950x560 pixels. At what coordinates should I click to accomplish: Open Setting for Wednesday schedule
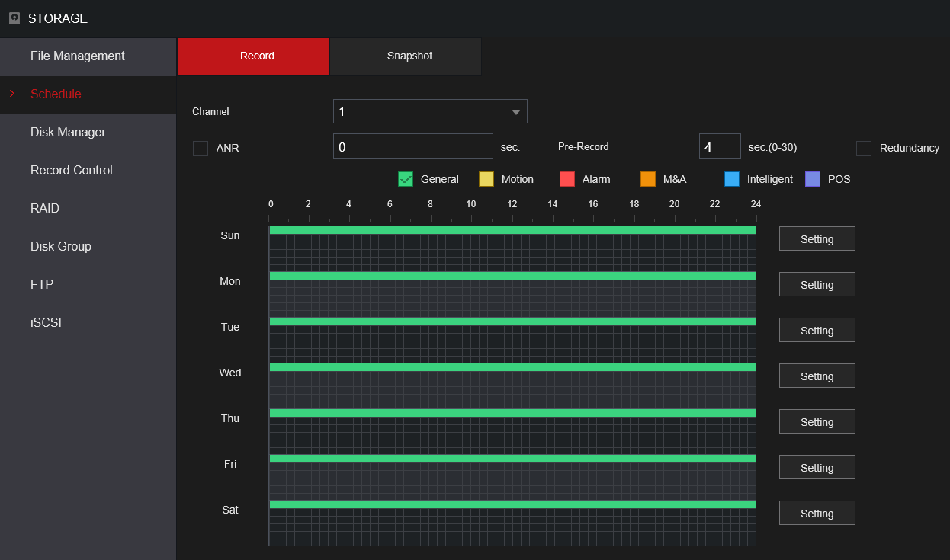(817, 376)
